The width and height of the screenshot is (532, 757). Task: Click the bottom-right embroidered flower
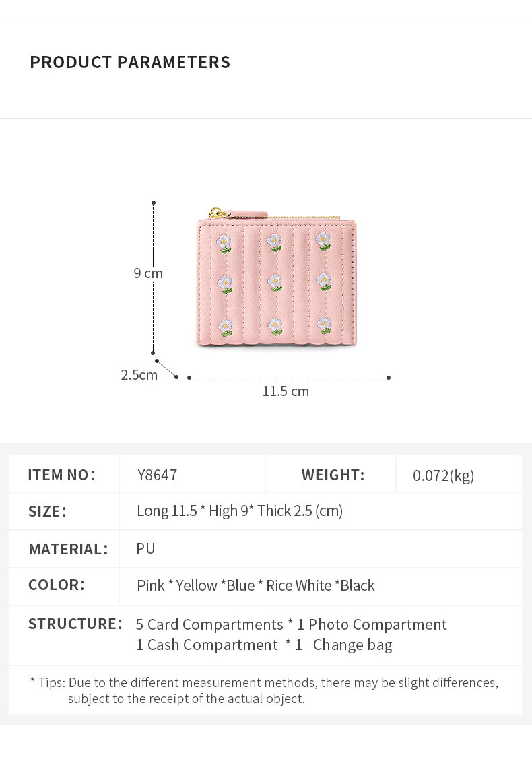325,326
